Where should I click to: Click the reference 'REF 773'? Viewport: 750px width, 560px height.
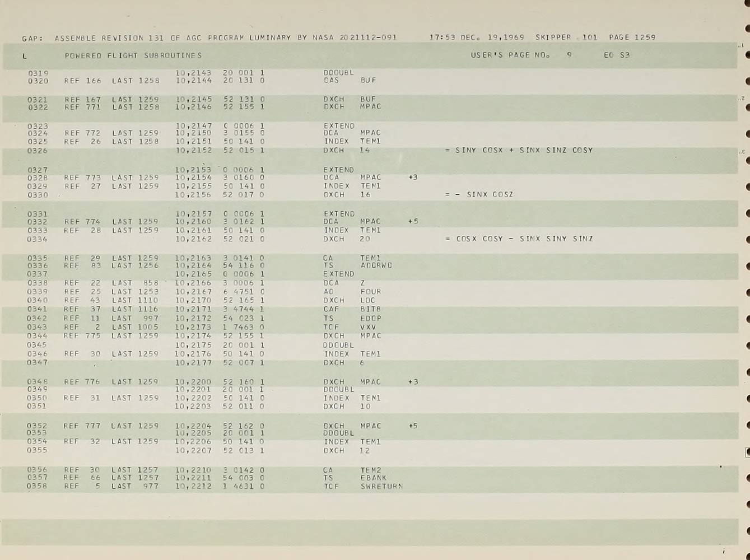82,178
